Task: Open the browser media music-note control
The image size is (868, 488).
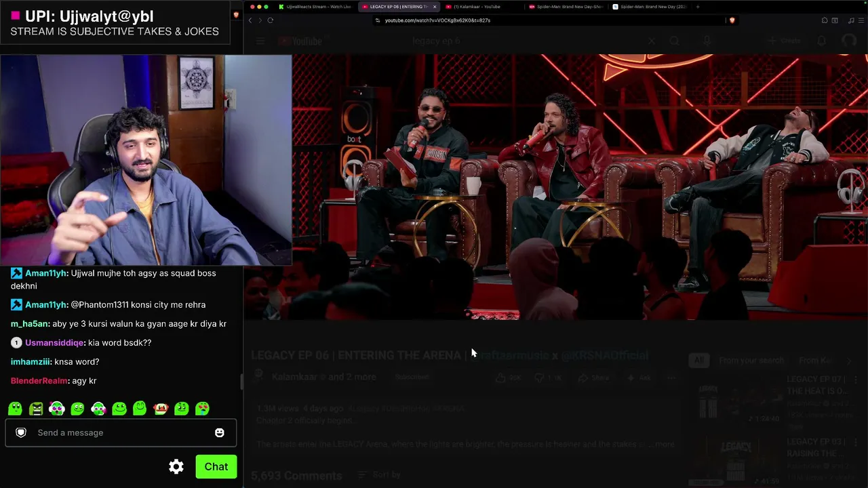Action: coord(850,20)
